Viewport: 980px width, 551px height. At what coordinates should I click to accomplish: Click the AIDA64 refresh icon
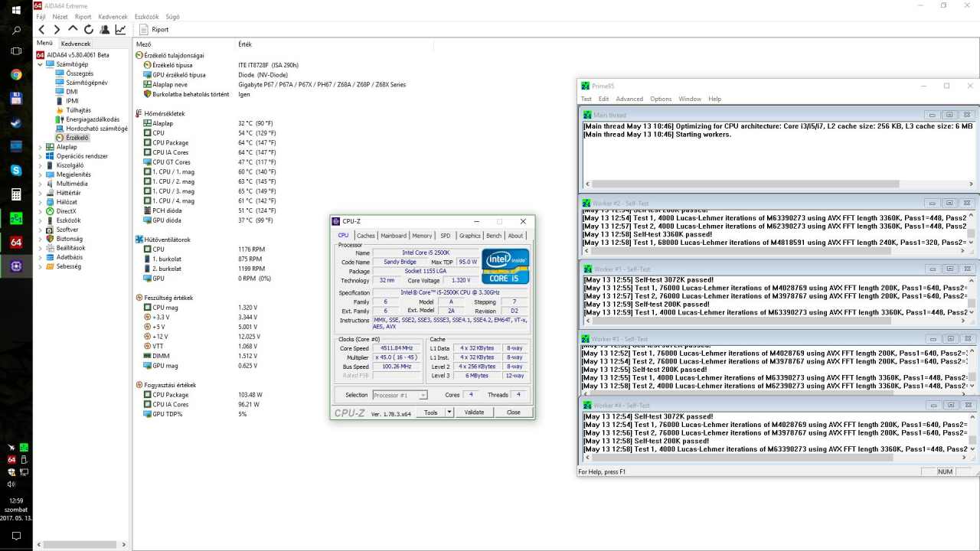tap(89, 30)
